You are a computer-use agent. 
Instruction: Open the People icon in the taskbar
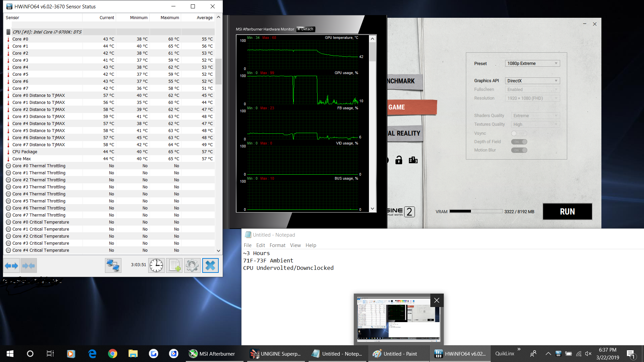coord(533,354)
